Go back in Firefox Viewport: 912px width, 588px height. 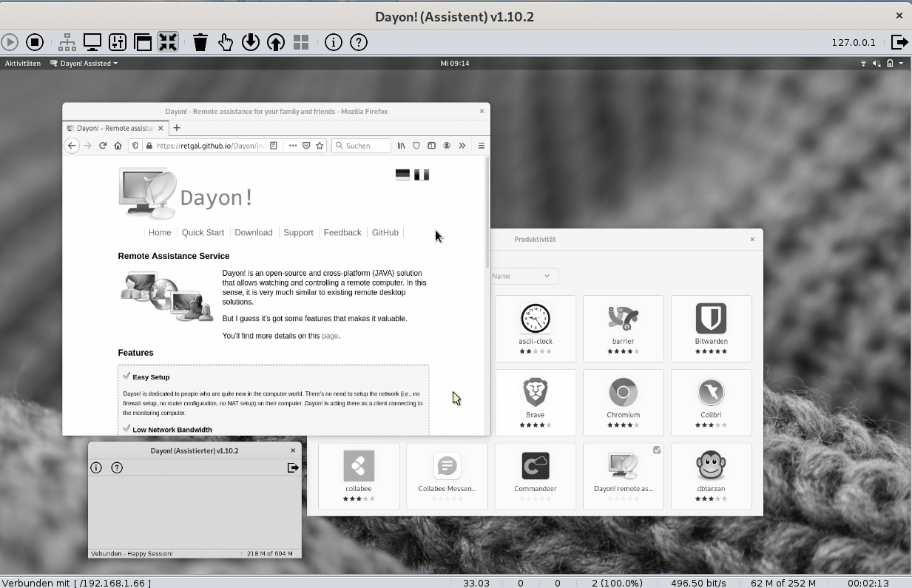(72, 146)
